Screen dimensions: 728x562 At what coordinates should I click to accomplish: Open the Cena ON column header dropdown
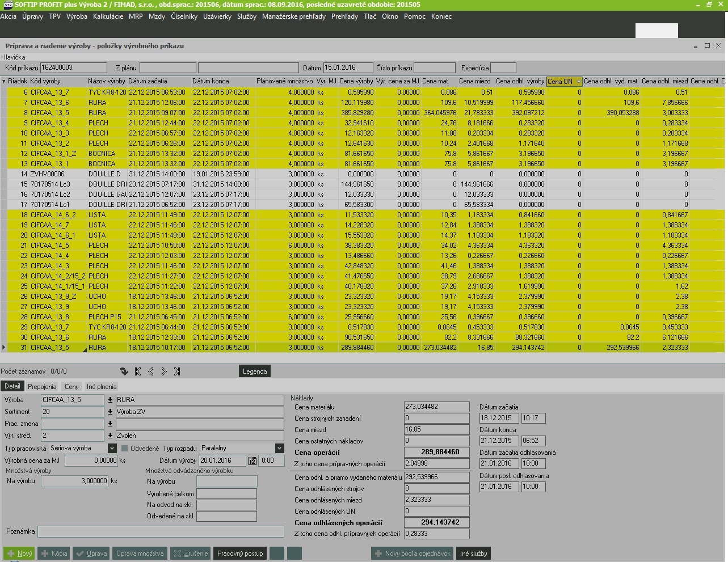(x=578, y=82)
